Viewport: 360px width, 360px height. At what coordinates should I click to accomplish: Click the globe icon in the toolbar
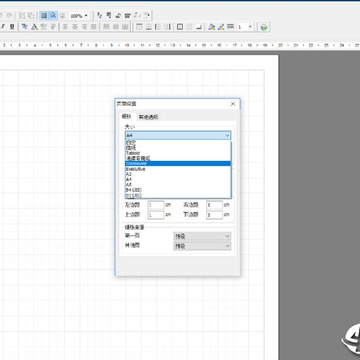pos(264,27)
